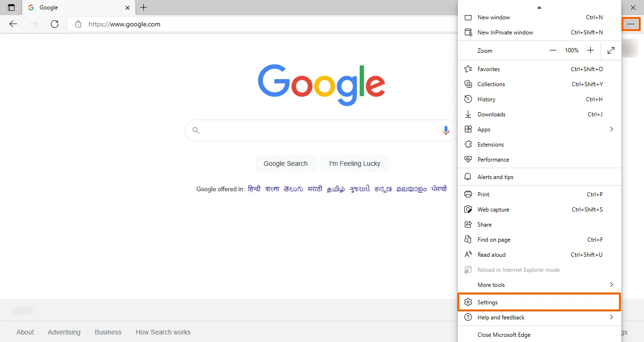This screenshot has width=644, height=342.
Task: Open the Extensions menu entry
Action: click(539, 145)
